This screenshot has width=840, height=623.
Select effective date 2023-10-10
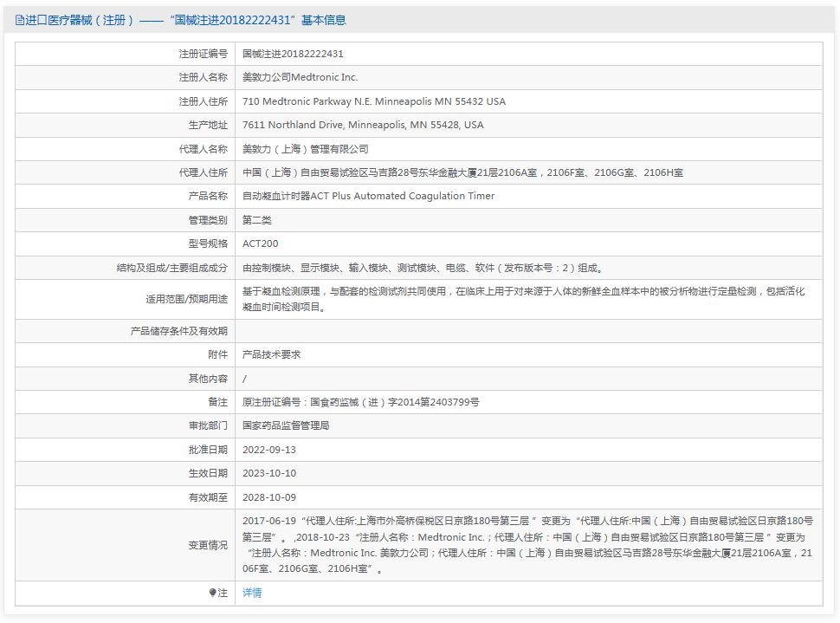tap(269, 473)
